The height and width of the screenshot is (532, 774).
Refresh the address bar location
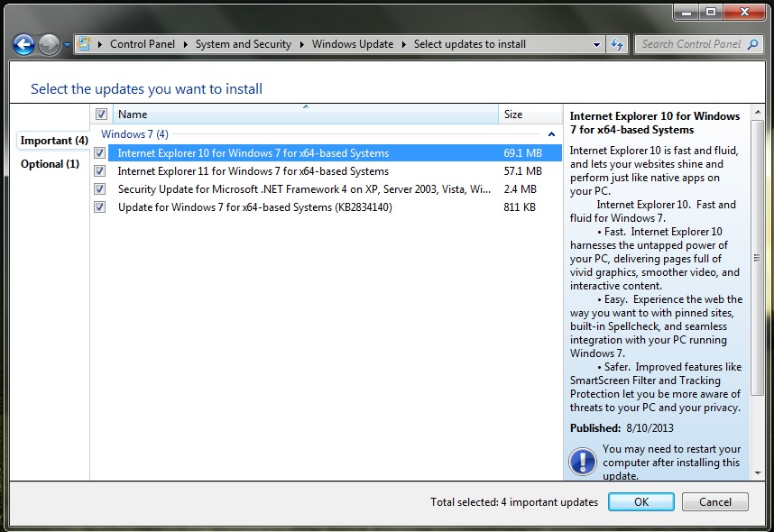tap(617, 44)
